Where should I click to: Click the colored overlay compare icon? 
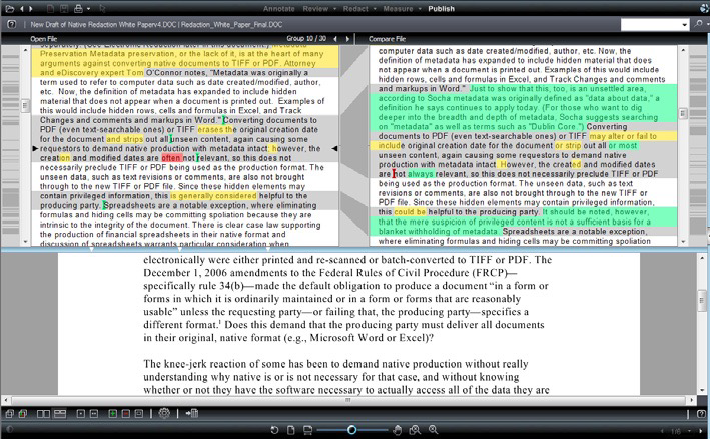coord(23,413)
